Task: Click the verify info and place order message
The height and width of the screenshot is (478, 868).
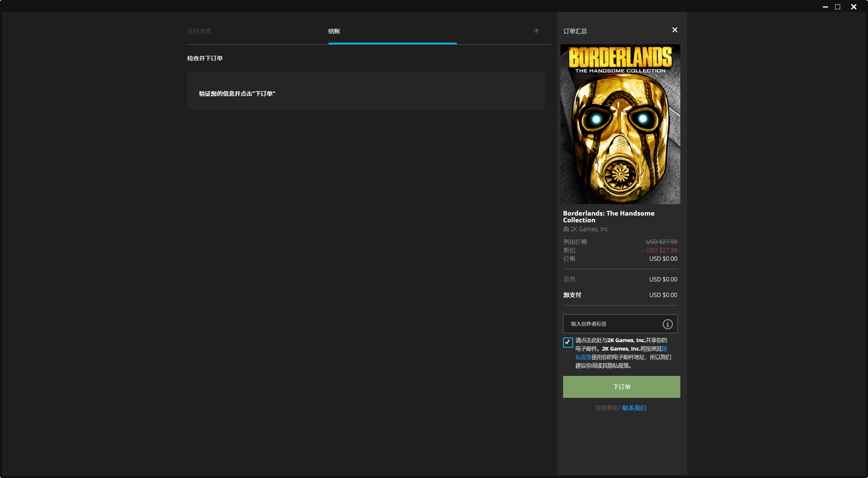Action: point(237,94)
